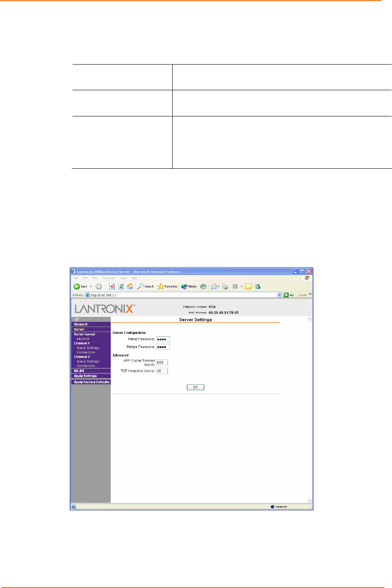Click the Mail envelope icon

click(214, 286)
